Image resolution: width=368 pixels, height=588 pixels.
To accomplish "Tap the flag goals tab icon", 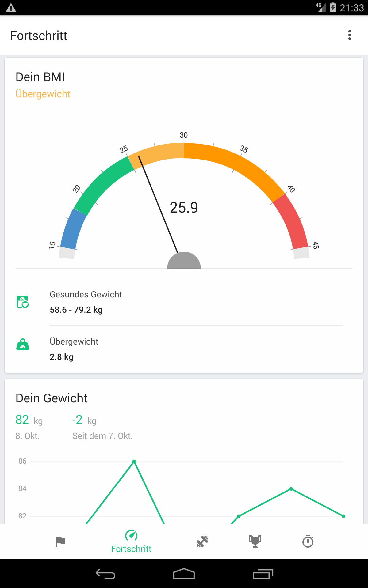I will point(60,541).
